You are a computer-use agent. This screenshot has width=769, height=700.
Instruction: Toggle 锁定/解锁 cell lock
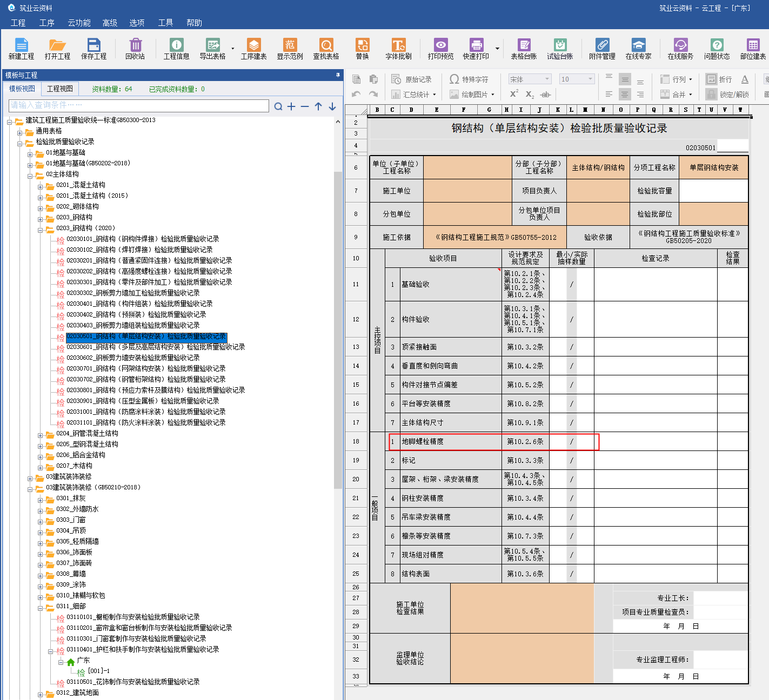[x=727, y=95]
